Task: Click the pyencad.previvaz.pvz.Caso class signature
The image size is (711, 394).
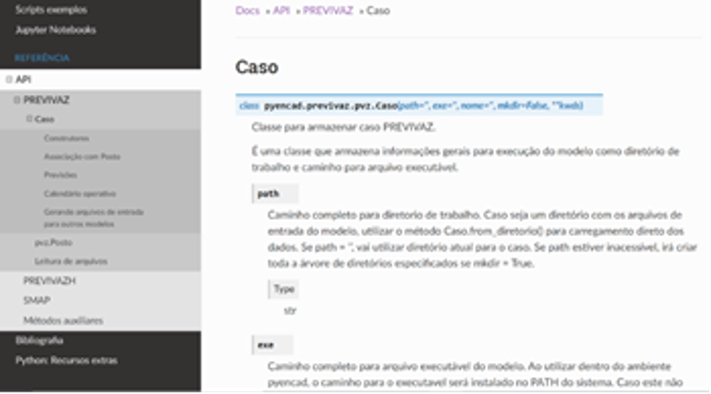Action: (419, 106)
